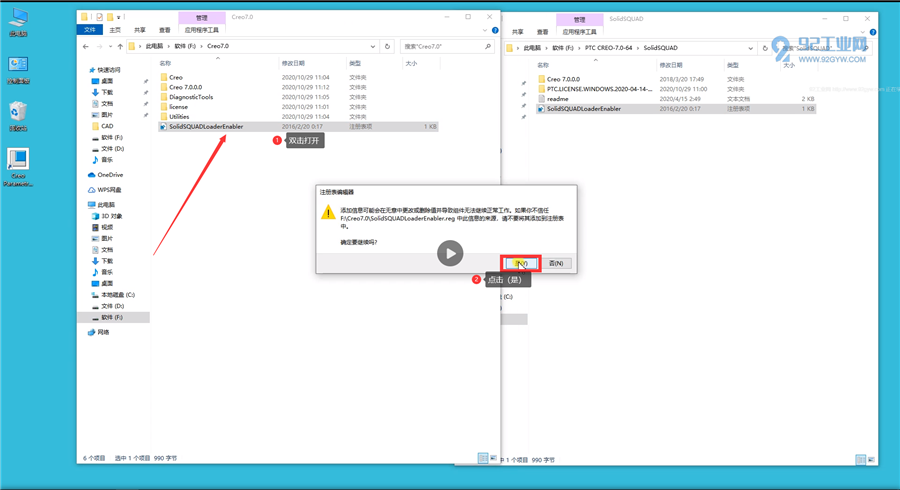900x490 pixels.
Task: Click 软件 (F:) breadcrumb in SolidSQUAD window
Action: point(562,48)
